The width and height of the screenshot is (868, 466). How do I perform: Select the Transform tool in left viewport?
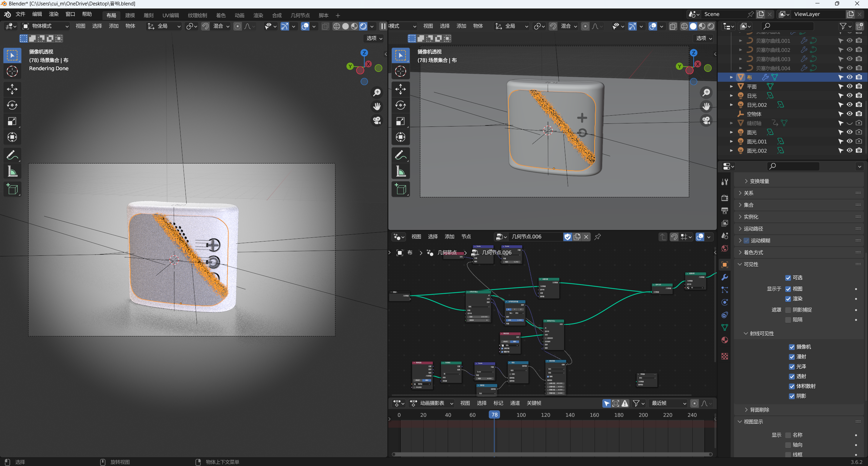[x=12, y=137]
